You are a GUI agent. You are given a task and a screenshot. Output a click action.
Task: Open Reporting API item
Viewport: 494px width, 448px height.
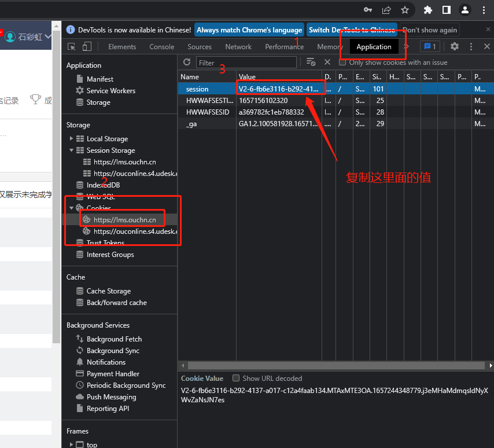(x=108, y=409)
